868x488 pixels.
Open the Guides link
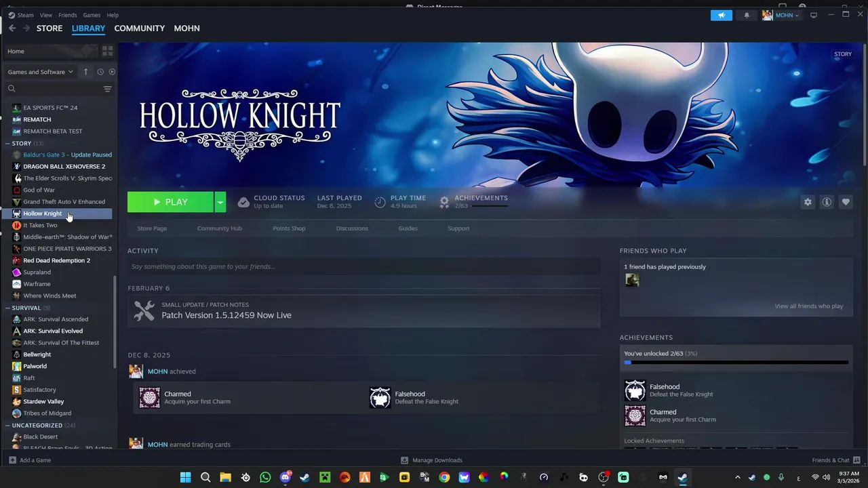click(x=408, y=228)
